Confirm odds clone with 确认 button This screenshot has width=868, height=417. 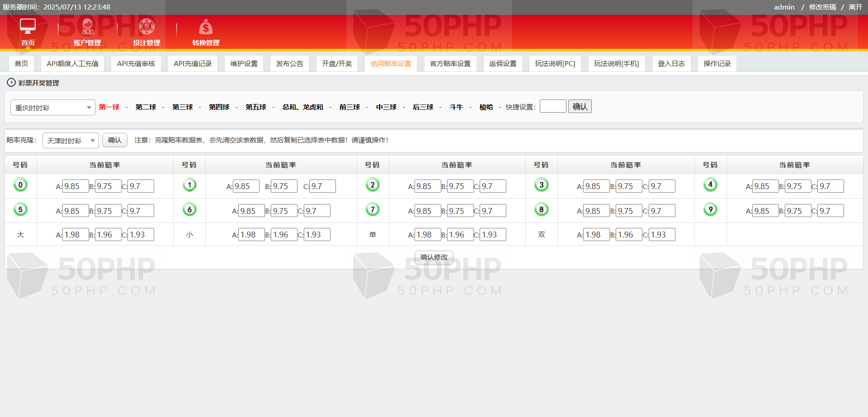(114, 140)
